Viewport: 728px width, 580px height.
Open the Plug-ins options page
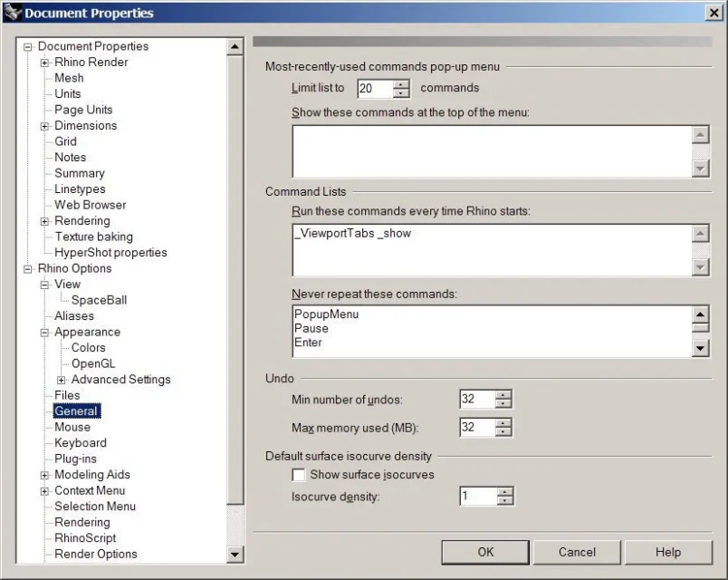coord(75,459)
